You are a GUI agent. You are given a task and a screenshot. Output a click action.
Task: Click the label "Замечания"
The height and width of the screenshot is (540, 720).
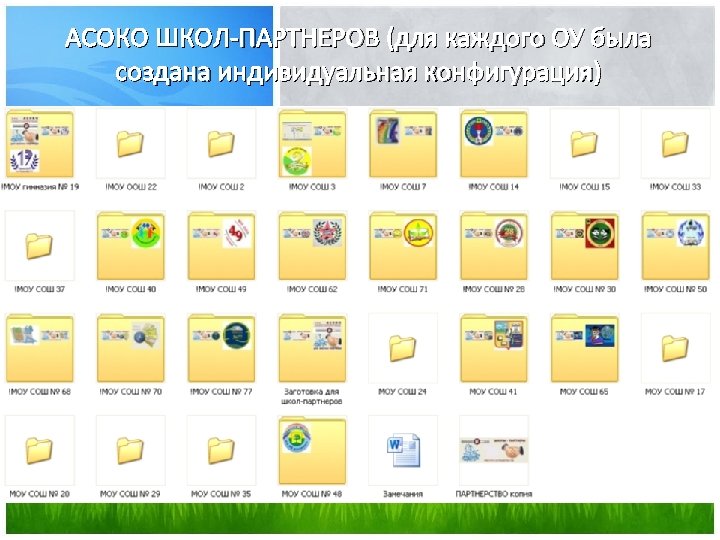[x=403, y=494]
